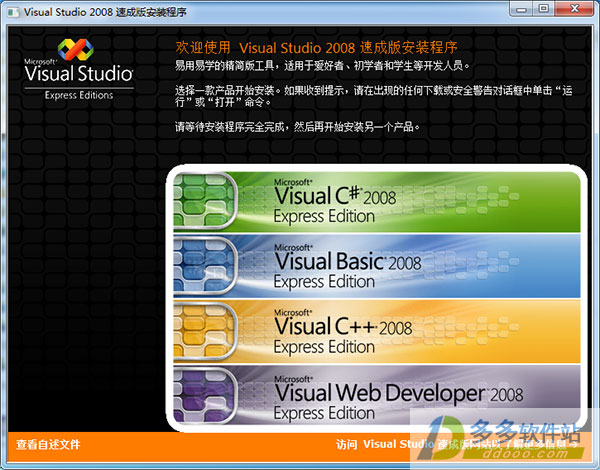Click the Visual Studio Express Editions logo

pyautogui.click(x=78, y=69)
